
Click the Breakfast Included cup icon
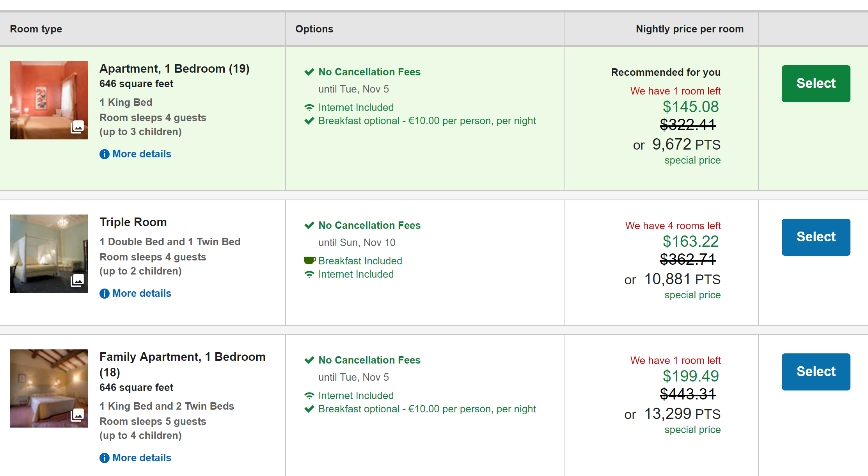point(310,260)
